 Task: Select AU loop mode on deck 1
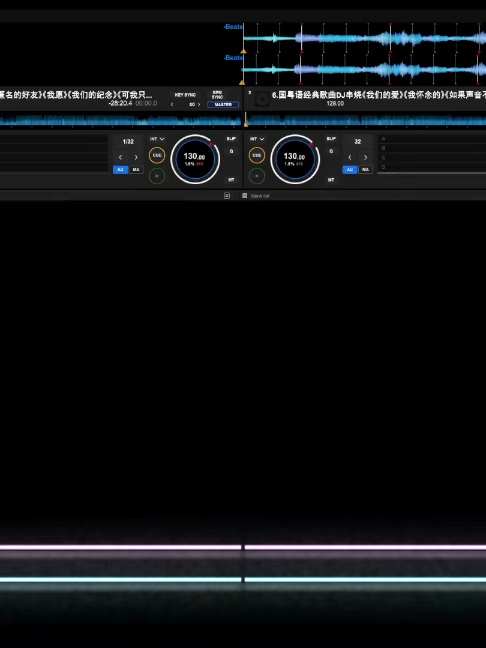pos(120,169)
